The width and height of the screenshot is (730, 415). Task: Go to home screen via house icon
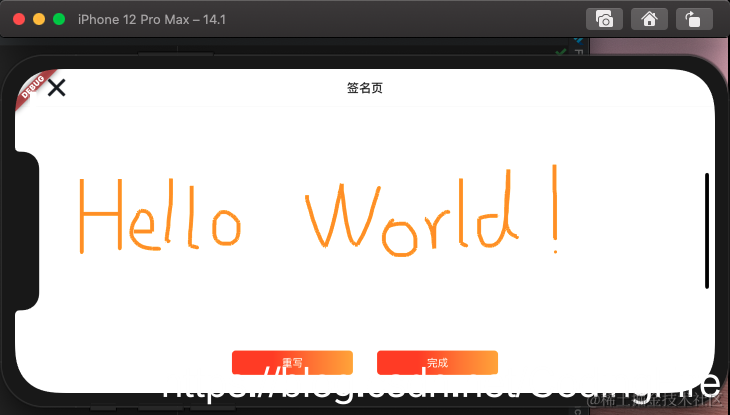pyautogui.click(x=649, y=20)
